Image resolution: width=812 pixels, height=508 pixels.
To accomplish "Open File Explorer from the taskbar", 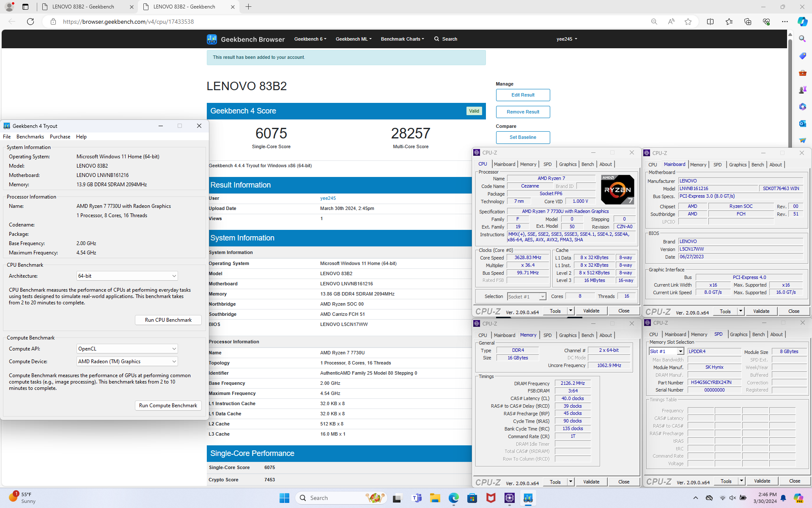I will [x=435, y=498].
